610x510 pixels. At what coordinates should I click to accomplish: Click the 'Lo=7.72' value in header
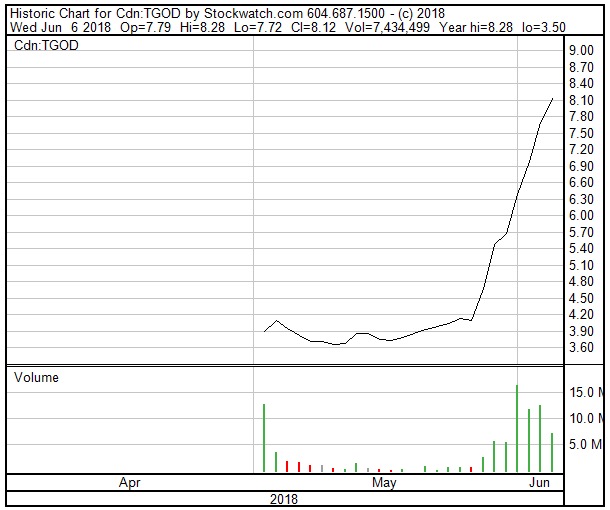click(258, 27)
